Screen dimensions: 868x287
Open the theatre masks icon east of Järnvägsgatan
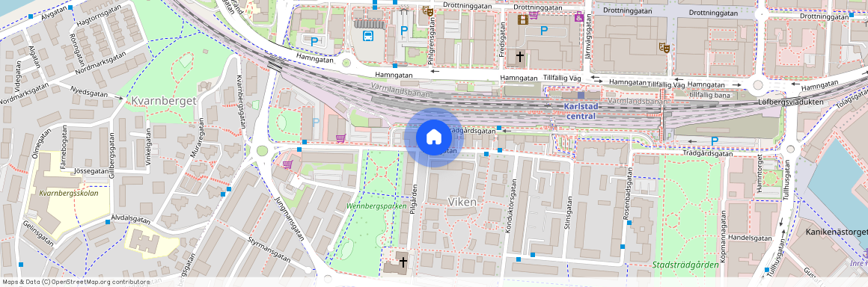point(664,48)
